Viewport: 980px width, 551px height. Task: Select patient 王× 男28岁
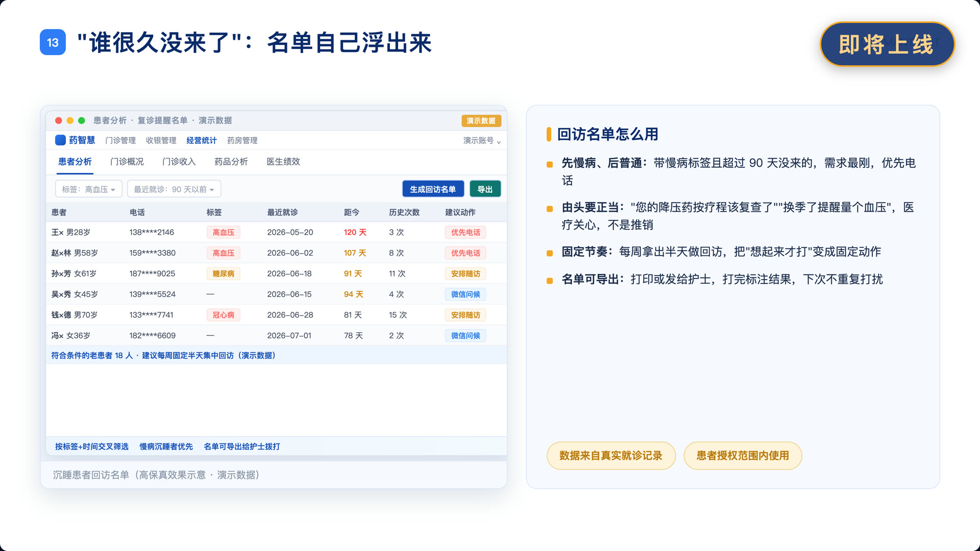coord(71,233)
